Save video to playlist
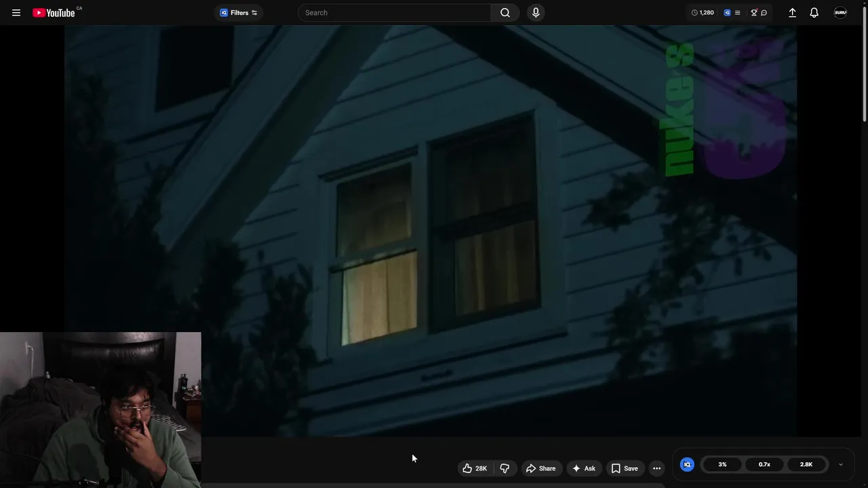The image size is (868, 488). tap(625, 468)
